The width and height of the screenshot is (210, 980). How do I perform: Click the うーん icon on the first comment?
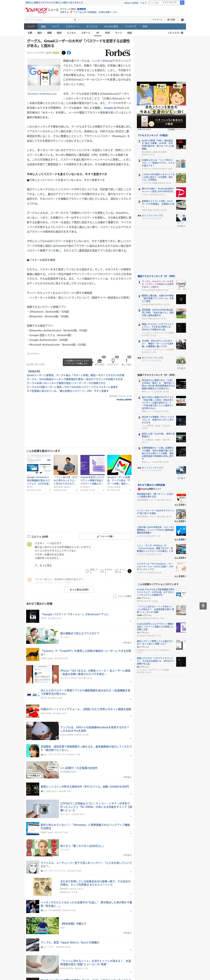(x=117, y=571)
